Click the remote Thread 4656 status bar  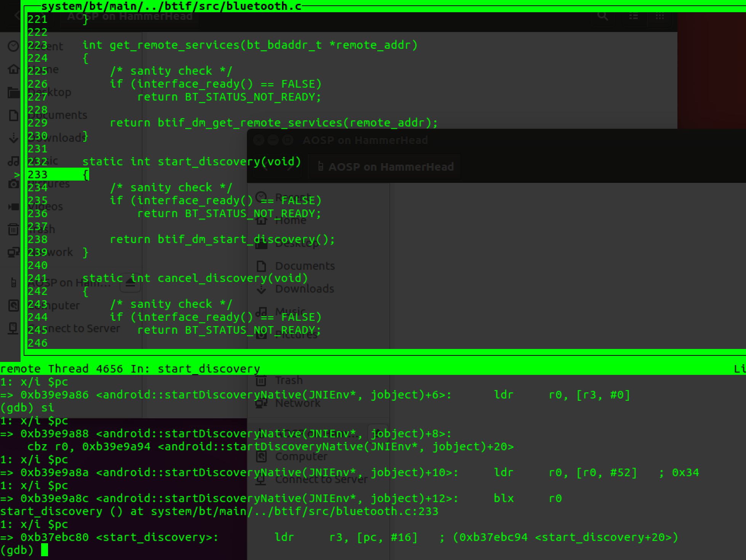pyautogui.click(x=130, y=369)
